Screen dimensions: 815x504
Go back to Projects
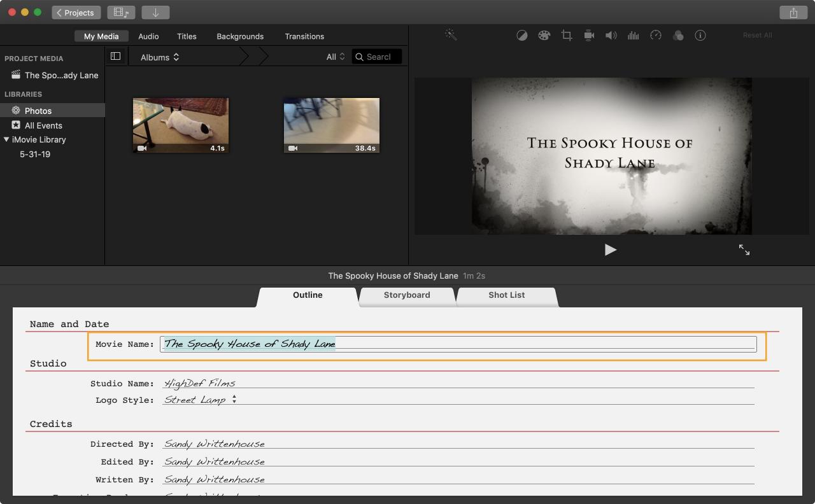76,13
